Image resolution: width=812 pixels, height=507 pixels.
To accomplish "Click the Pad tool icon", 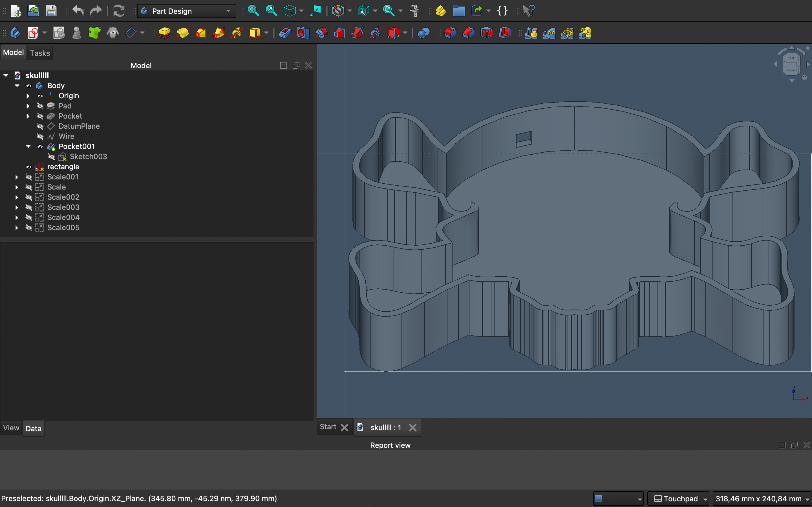I will pyautogui.click(x=164, y=33).
